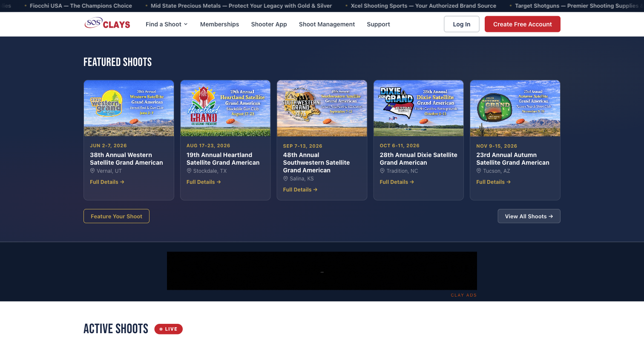Image resolution: width=644 pixels, height=340 pixels.
Task: Open the Find a Shoot chevron arrow
Action: (186, 24)
